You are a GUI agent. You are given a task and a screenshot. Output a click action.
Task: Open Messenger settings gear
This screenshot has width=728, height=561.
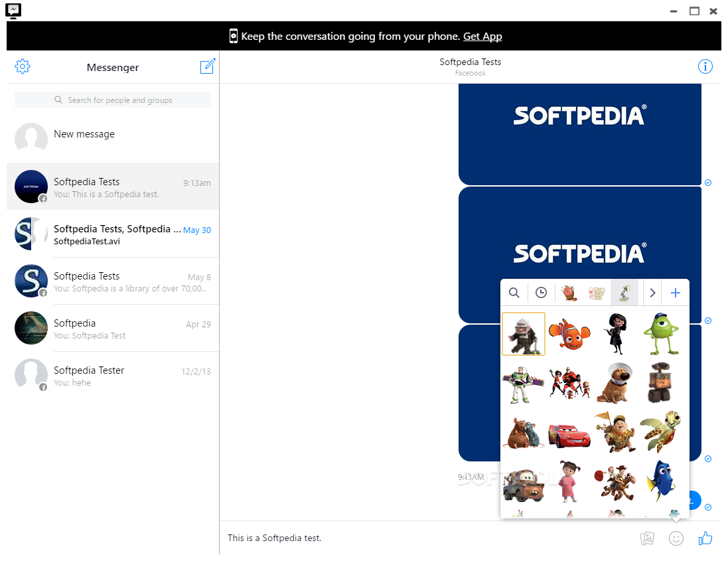pos(23,66)
